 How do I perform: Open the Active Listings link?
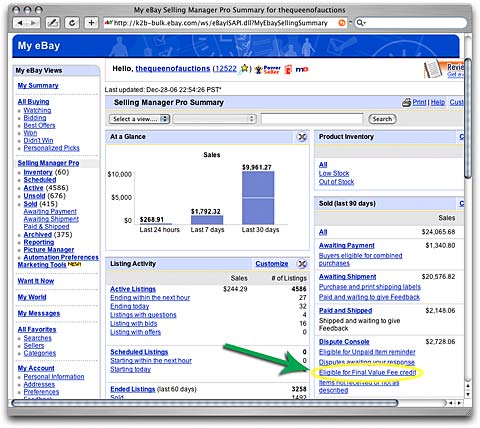[x=133, y=289]
